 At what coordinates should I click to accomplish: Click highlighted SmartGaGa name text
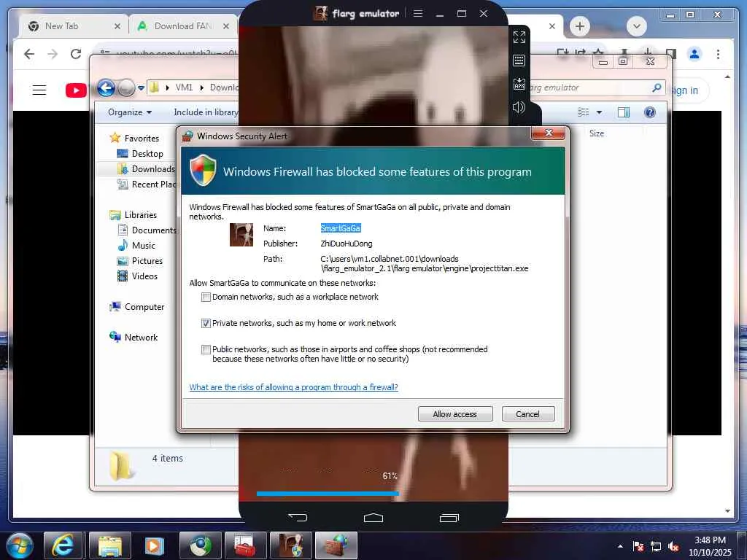(341, 228)
